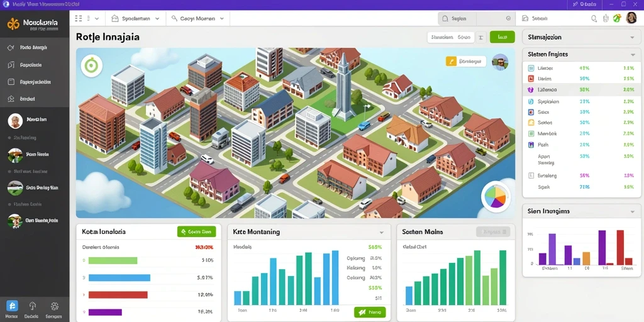644x322 pixels.
Task: Select the blue home icon in the bottom sidebar
Action: tap(12, 306)
